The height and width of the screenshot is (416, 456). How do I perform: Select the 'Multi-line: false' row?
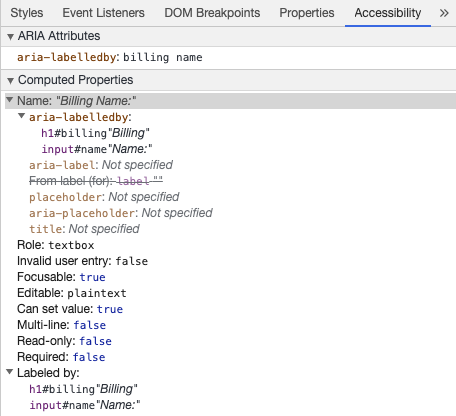(x=62, y=325)
